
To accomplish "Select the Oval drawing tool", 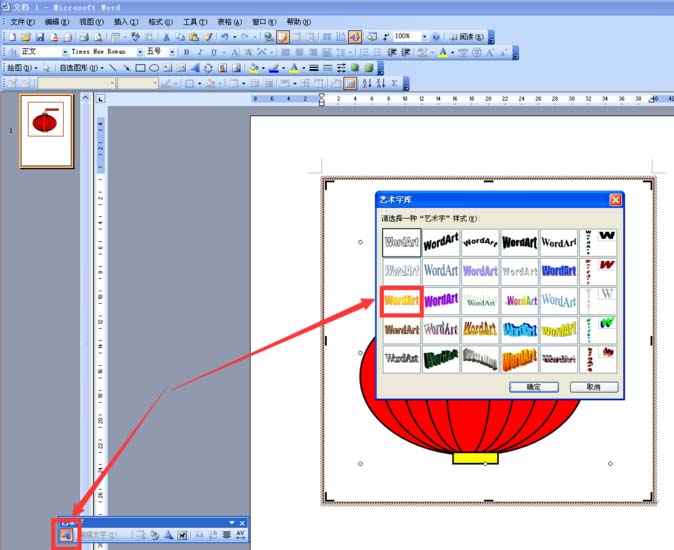I will pos(154,68).
